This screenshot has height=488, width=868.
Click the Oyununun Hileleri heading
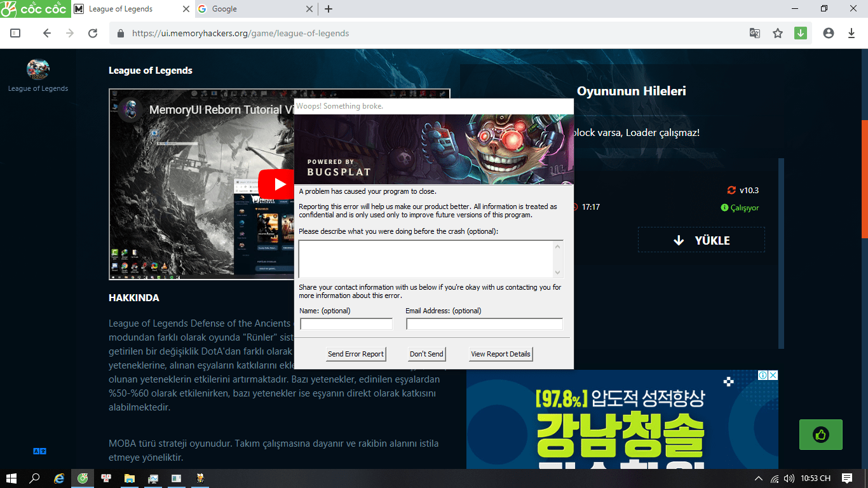[632, 91]
